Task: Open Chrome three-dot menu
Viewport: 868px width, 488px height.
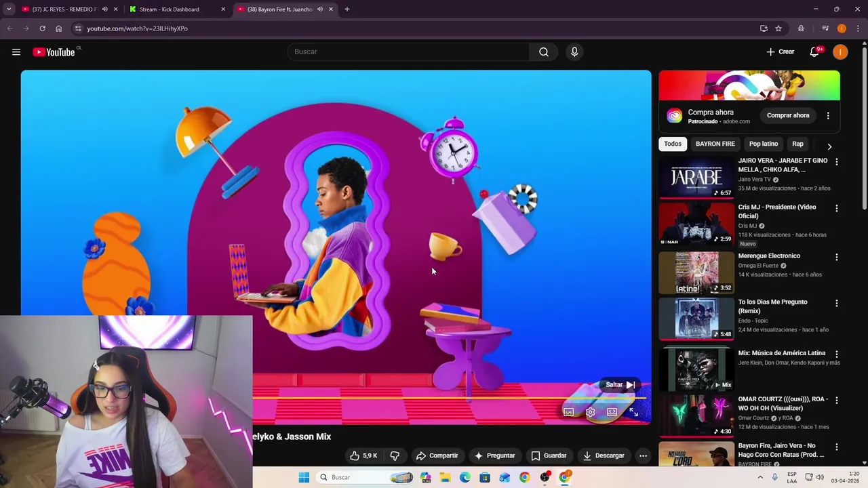Action: (858, 28)
